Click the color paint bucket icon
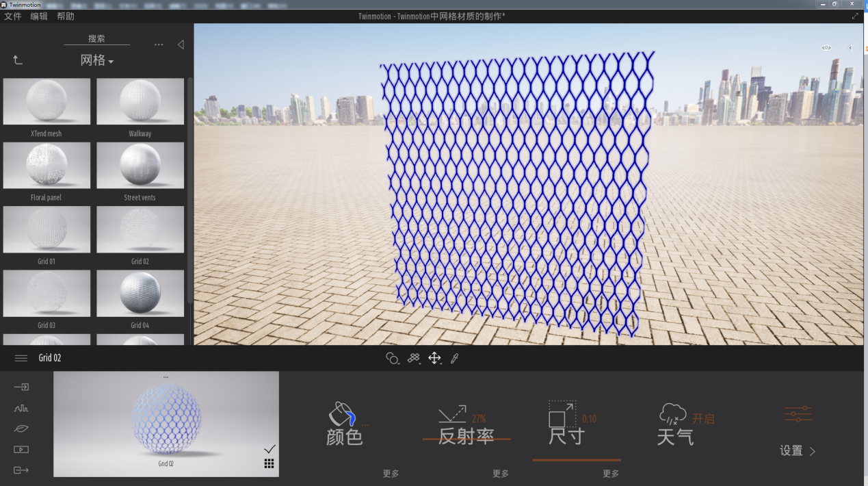 point(341,413)
